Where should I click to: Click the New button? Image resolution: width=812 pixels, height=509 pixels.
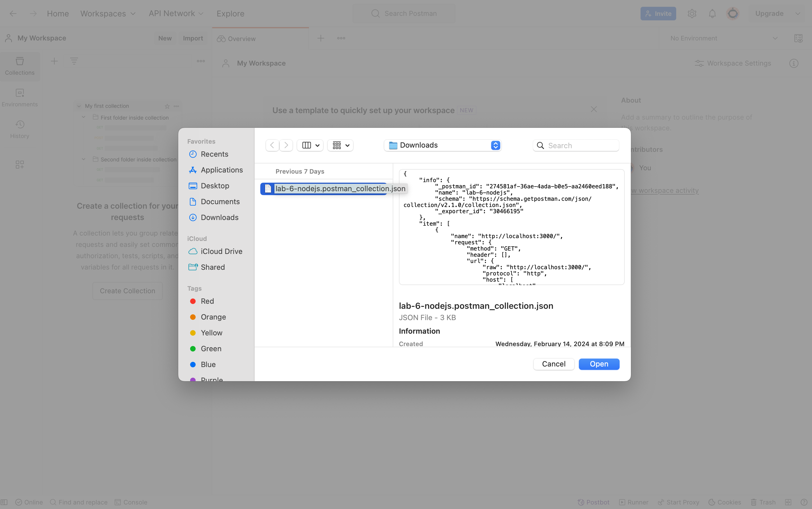(165, 38)
